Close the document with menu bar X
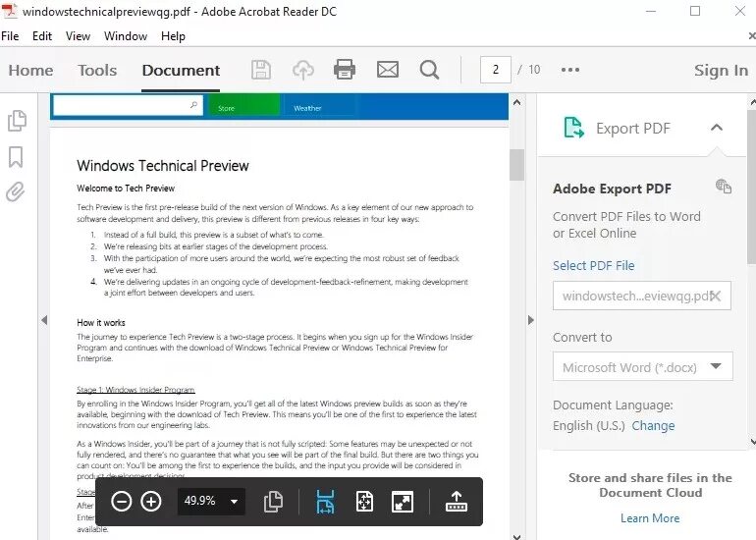 (x=752, y=36)
